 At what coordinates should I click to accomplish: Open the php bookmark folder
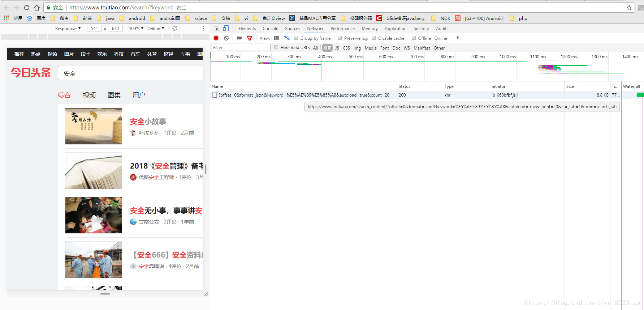(519, 18)
